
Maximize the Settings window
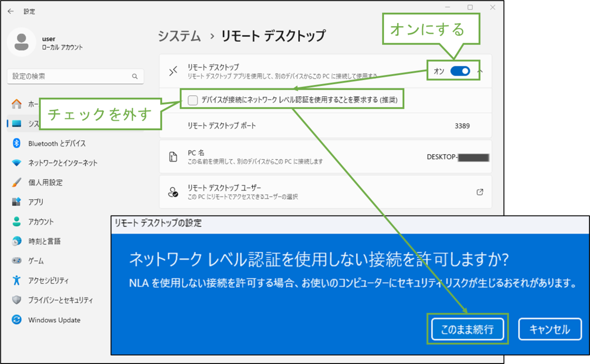pyautogui.click(x=470, y=7)
